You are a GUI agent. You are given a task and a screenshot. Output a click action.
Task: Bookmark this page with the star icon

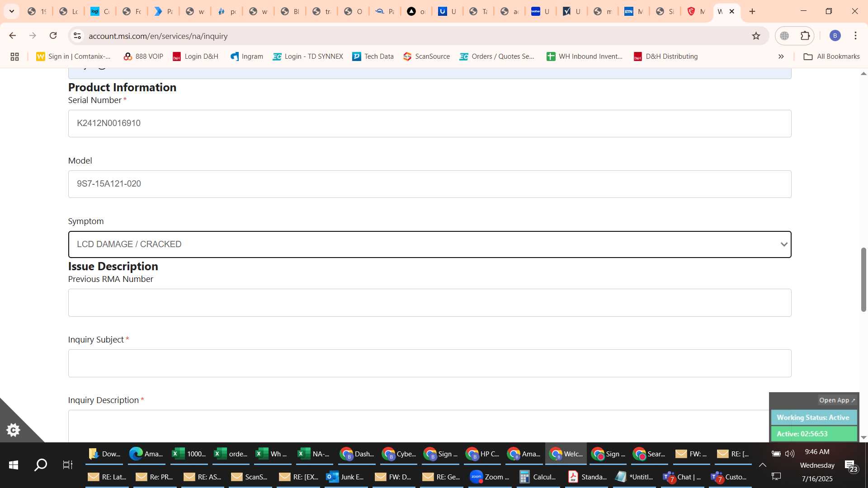click(756, 36)
